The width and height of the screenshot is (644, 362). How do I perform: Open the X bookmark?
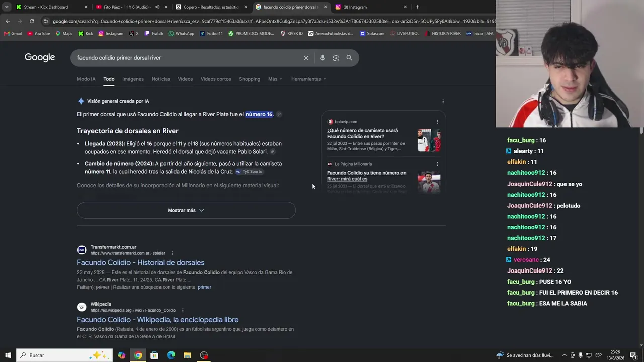click(134, 34)
